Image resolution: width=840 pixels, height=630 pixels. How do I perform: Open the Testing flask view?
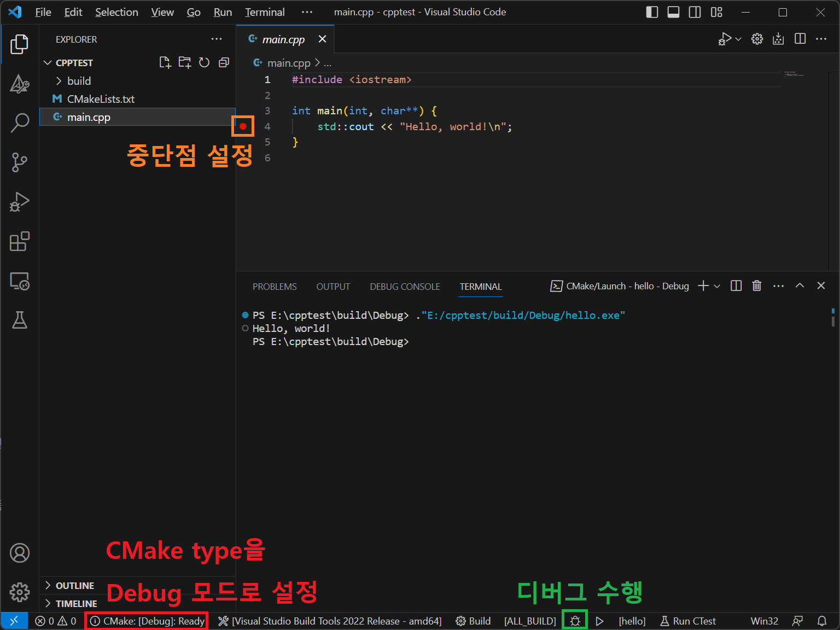20,320
